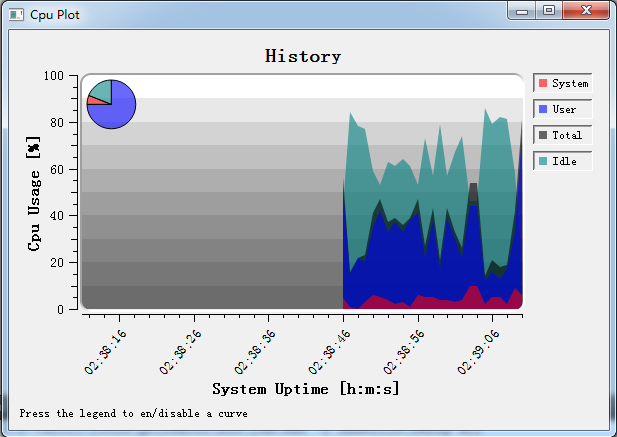This screenshot has width=617, height=437.
Task: Click the 02:39:06 time axis label
Action: [478, 352]
